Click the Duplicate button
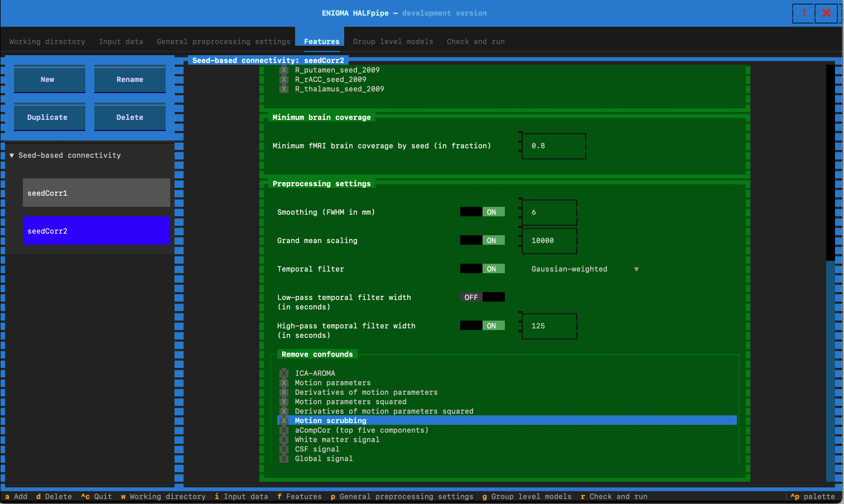This screenshot has width=844, height=504. 50,117
